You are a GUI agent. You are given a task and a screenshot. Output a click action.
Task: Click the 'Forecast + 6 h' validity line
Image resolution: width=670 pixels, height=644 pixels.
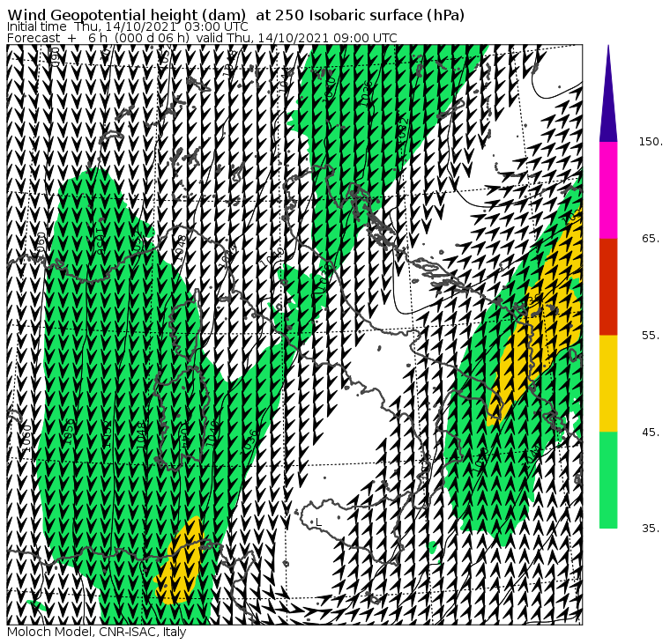pyautogui.click(x=202, y=38)
